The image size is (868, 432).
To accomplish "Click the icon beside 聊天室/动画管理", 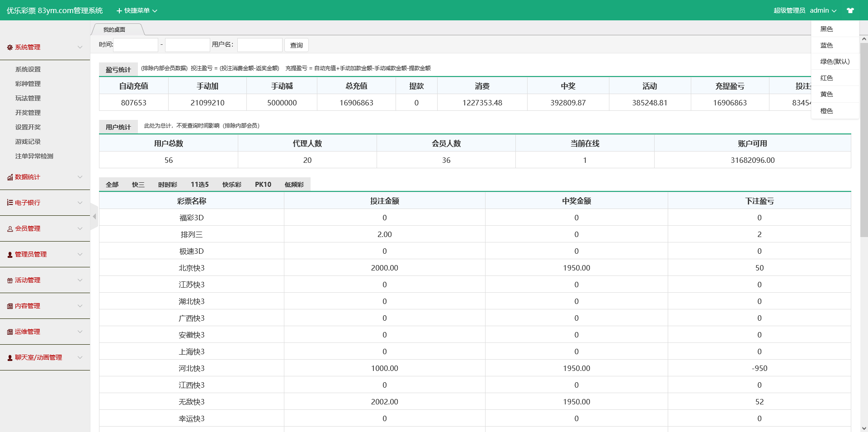I will (10, 358).
